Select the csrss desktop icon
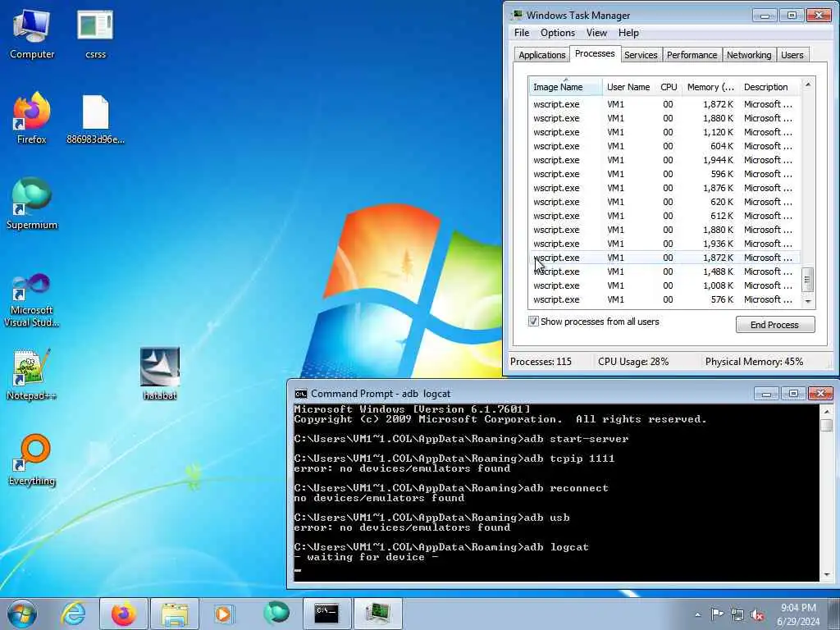840x630 pixels. pos(95,34)
